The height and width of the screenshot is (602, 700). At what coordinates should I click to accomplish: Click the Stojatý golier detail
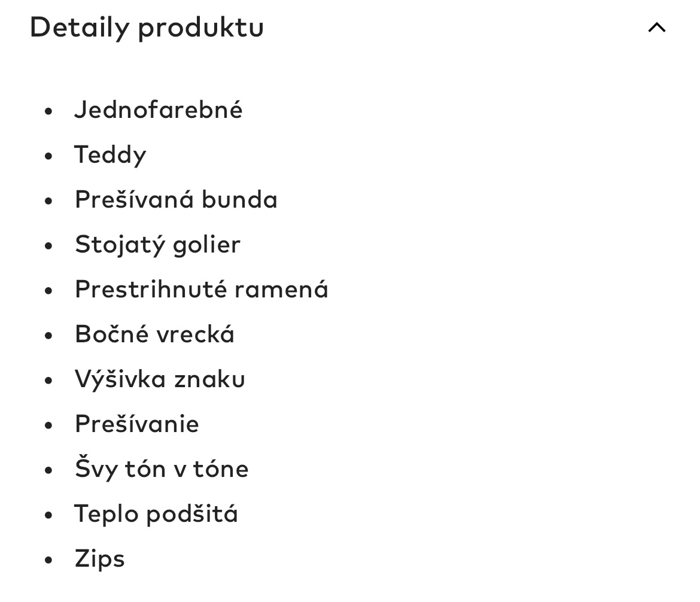click(x=157, y=245)
